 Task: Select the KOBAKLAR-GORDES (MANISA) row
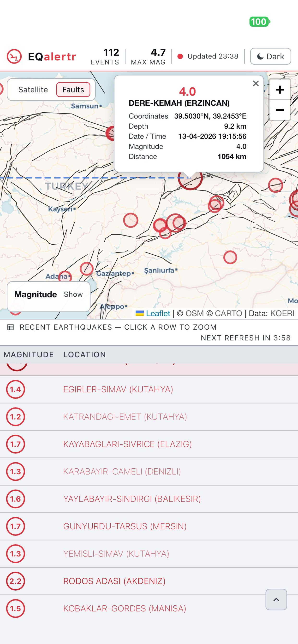click(149, 608)
